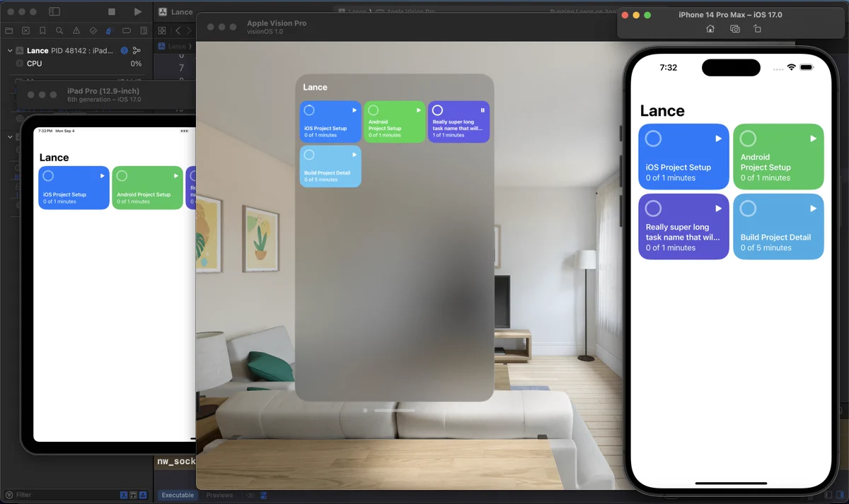This screenshot has height=504, width=849.
Task: Open the Source Control navigator
Action: click(x=26, y=30)
